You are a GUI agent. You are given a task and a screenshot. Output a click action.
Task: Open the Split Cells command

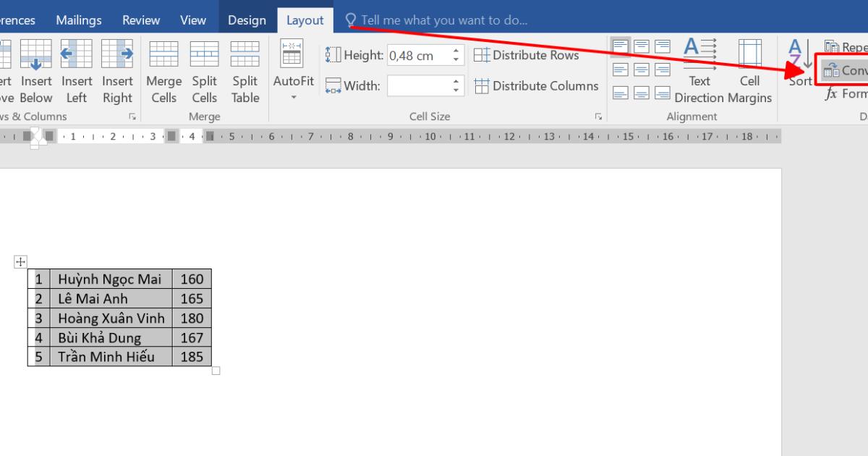[x=205, y=72]
